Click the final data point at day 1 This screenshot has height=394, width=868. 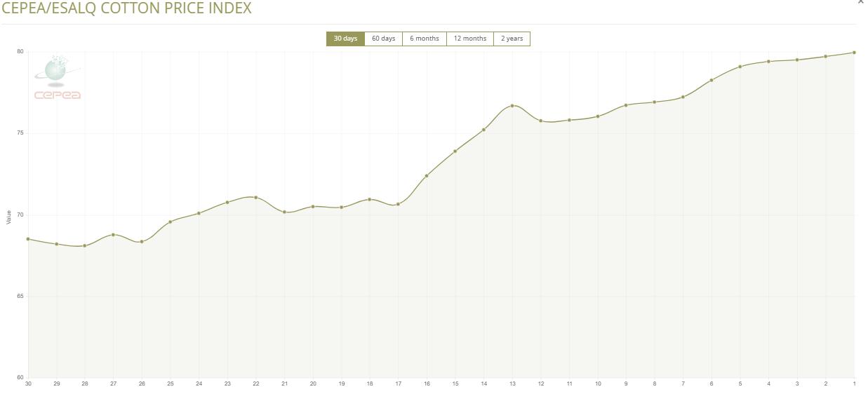click(x=854, y=53)
